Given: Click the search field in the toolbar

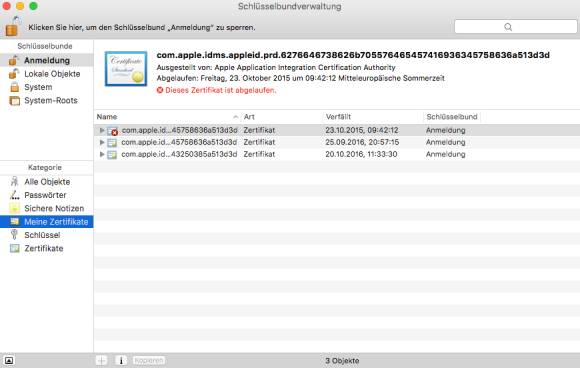Looking at the screenshot, I should coord(516,27).
